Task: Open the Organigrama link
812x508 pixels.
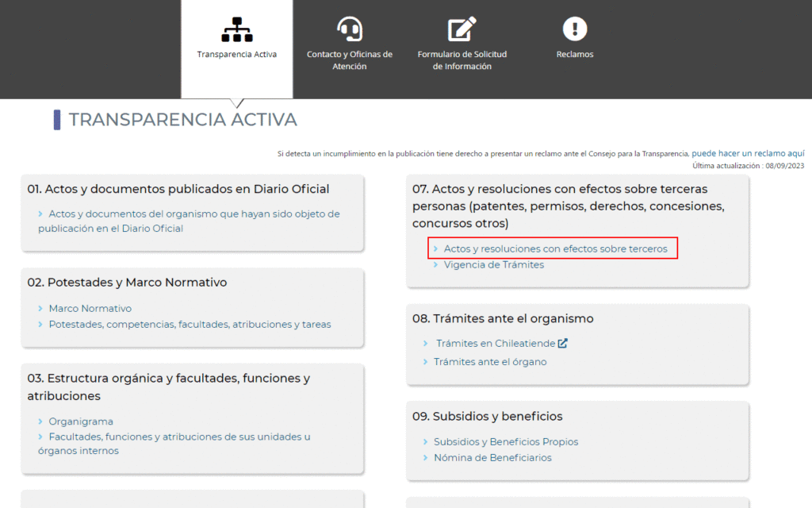Action: click(x=81, y=421)
